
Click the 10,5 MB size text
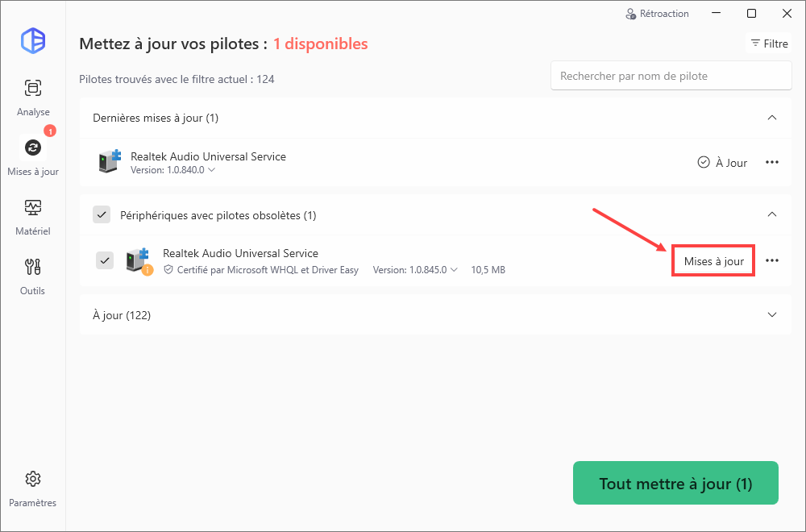coord(488,270)
